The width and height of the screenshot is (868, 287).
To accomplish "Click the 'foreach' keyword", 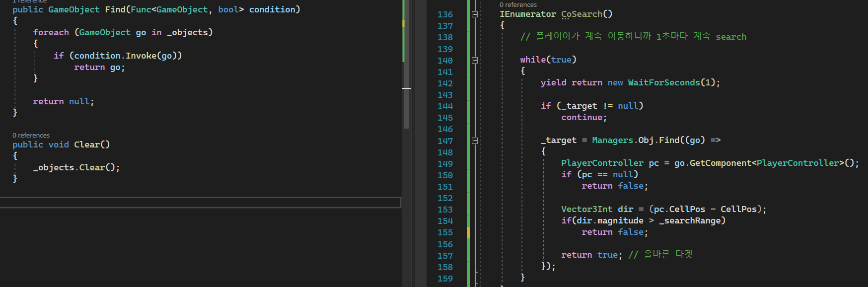I will pos(51,32).
